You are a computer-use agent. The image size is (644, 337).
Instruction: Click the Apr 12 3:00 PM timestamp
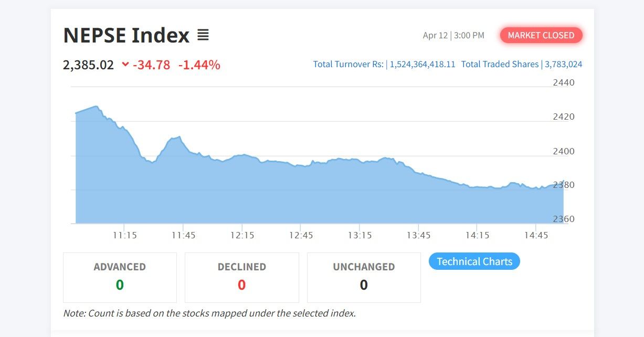453,35
